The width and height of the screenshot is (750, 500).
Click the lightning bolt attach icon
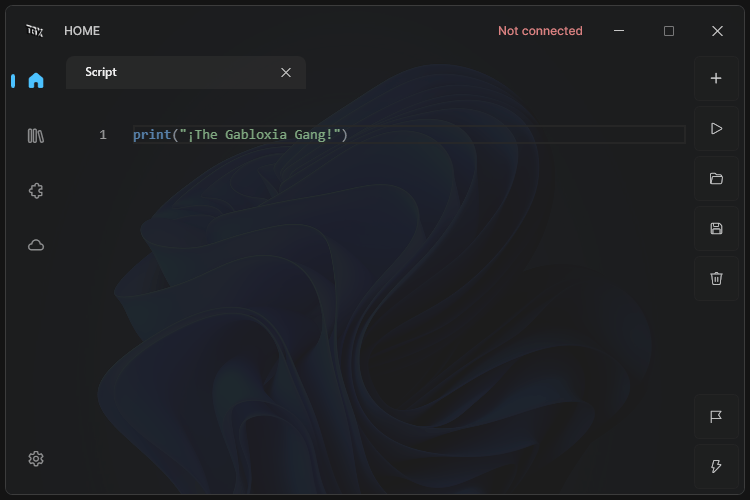[716, 467]
